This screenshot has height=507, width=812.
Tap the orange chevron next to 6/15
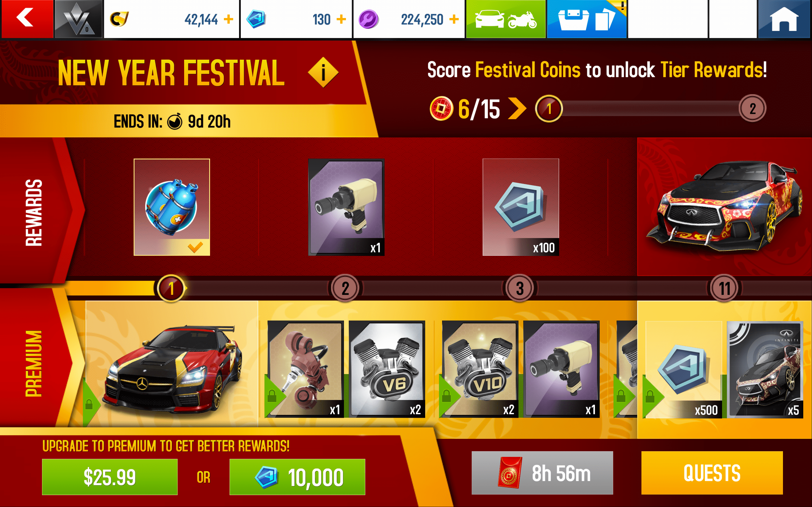(517, 108)
